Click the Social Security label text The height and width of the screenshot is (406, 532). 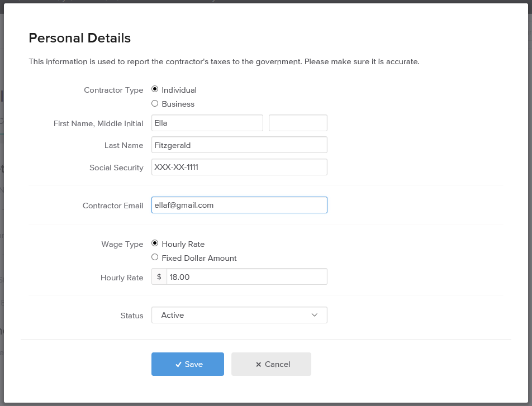click(x=116, y=168)
